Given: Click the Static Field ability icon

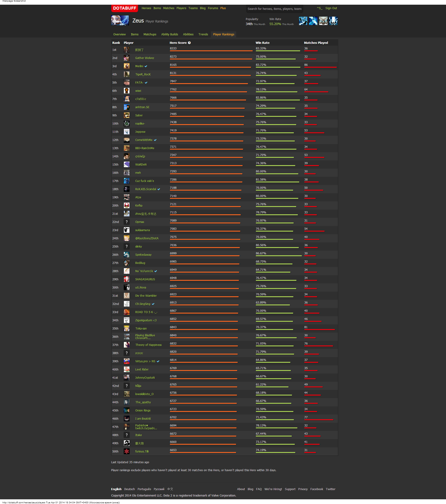Looking at the screenshot, I should [x=323, y=21].
